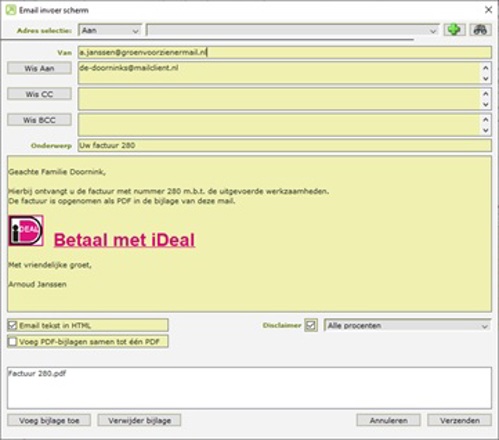Viewport: 499px width, 440px height.
Task: Click the app icon in title bar
Action: [x=11, y=10]
